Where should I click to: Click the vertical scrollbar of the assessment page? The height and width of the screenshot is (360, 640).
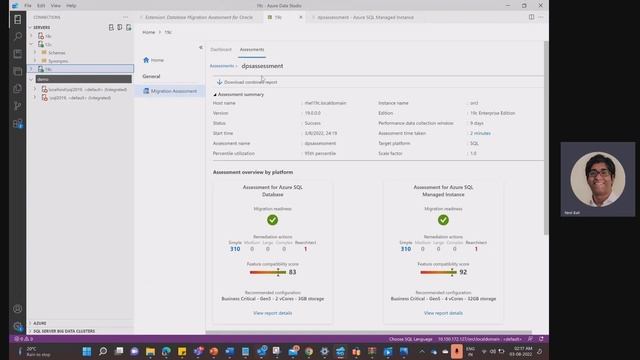tap(546, 139)
